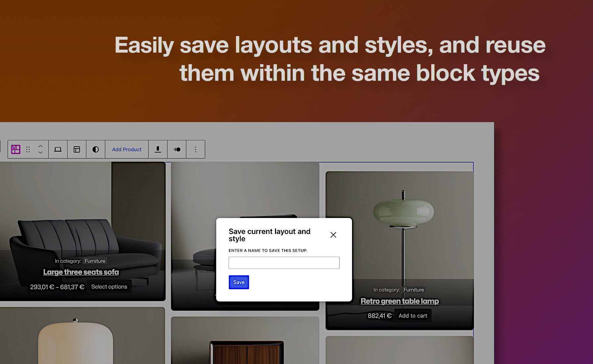Viewport: 593px width, 364px height.
Task: Click Add to cart for the table lamp
Action: pos(413,315)
